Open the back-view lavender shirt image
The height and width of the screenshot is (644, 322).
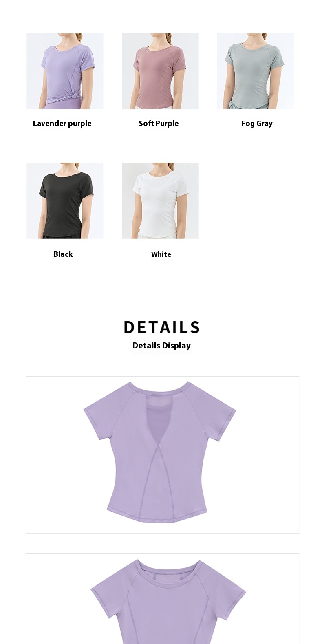point(162,455)
